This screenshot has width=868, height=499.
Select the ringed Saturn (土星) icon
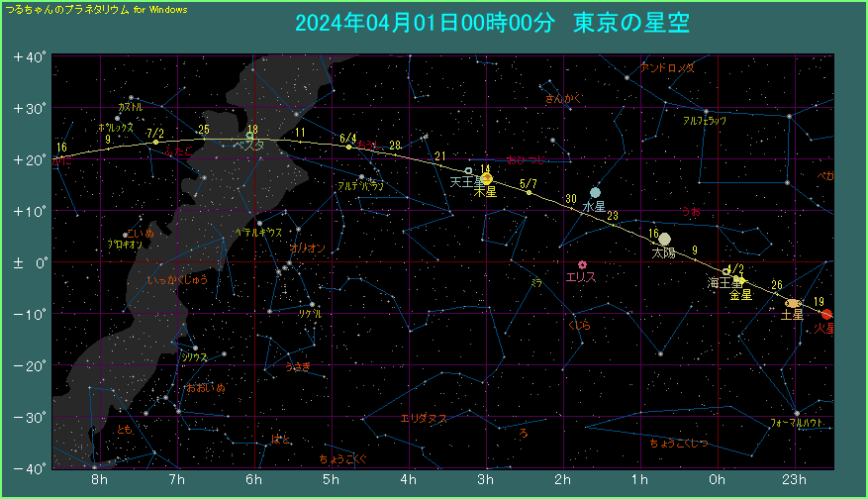793,303
